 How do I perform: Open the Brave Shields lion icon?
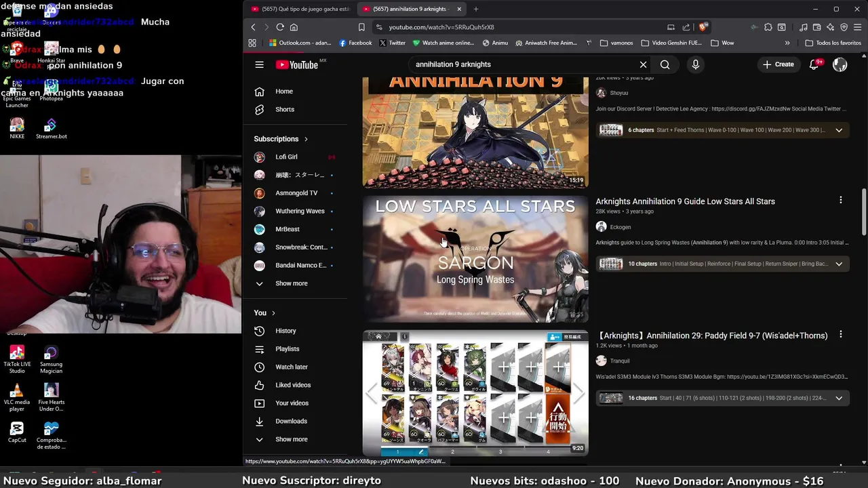[703, 27]
